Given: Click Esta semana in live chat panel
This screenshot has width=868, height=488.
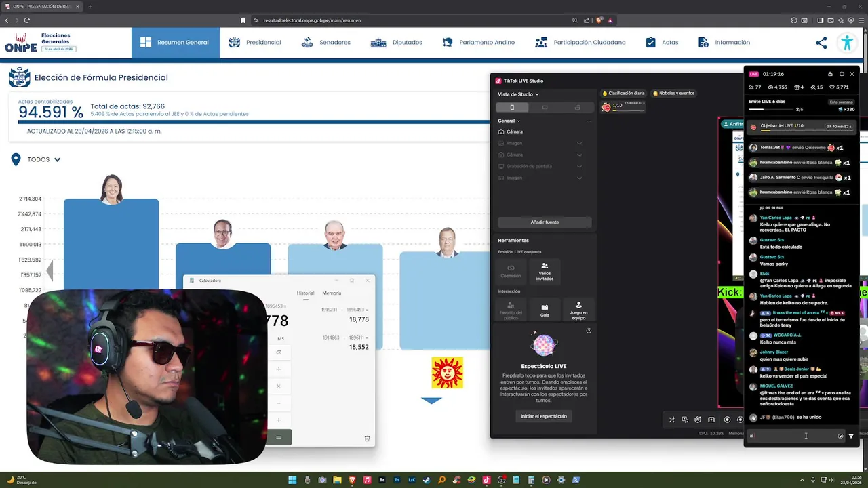Looking at the screenshot, I should pos(842,102).
